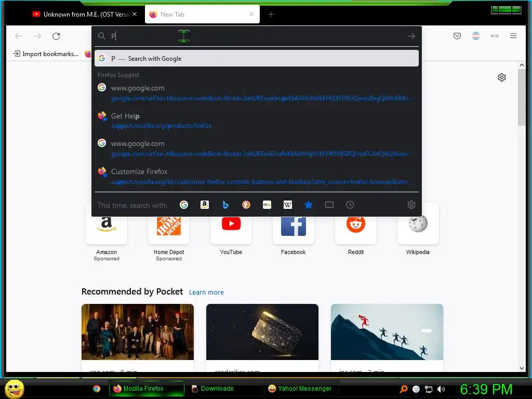Image resolution: width=532 pixels, height=399 pixels.
Task: Switch to Mozilla Firefox taskbar button
Action: [x=147, y=389]
